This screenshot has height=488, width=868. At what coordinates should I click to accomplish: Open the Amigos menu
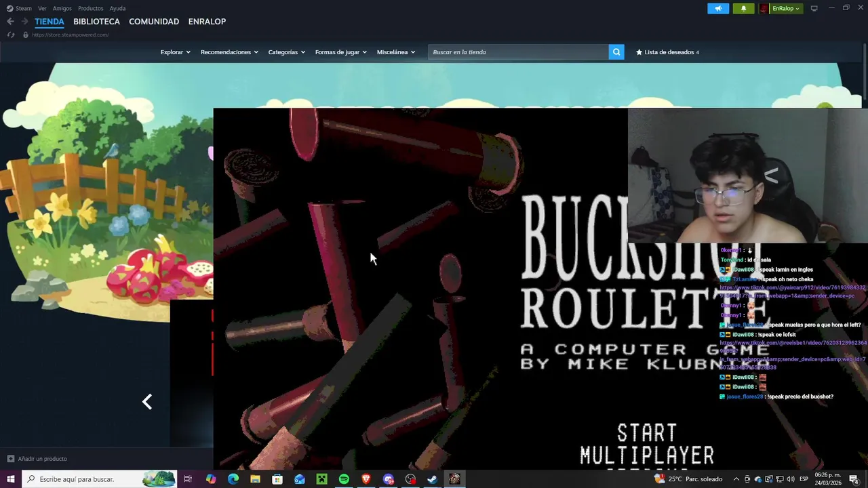[x=62, y=8]
